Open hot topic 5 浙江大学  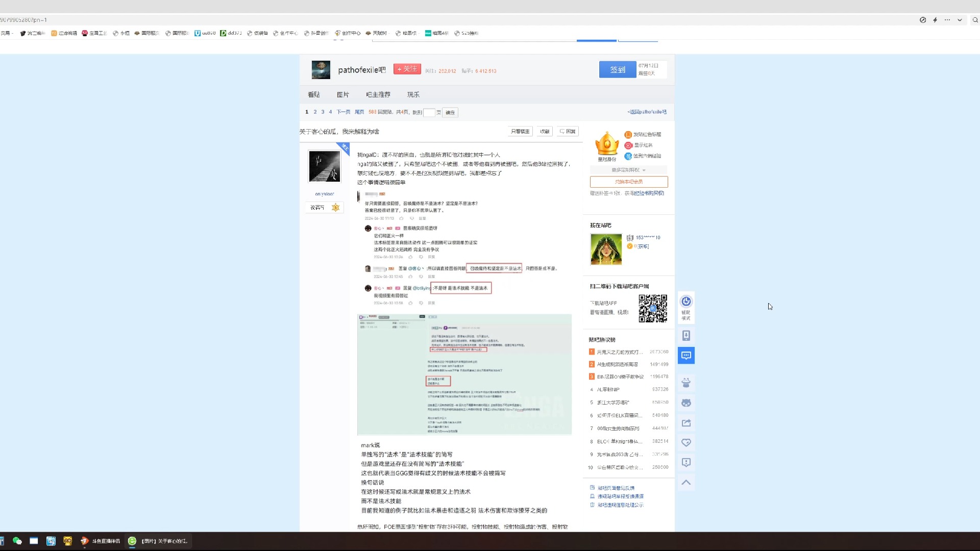tap(613, 403)
